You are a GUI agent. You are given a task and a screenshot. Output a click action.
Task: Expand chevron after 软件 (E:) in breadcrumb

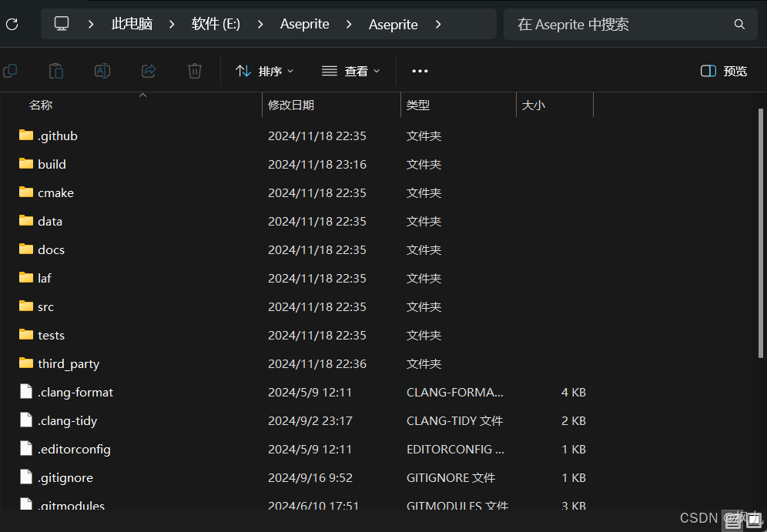(260, 24)
